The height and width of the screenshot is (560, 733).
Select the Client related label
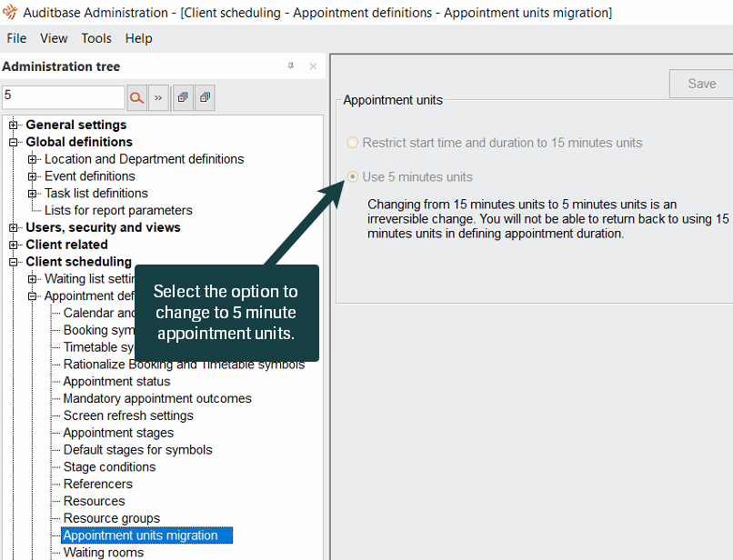tap(66, 245)
